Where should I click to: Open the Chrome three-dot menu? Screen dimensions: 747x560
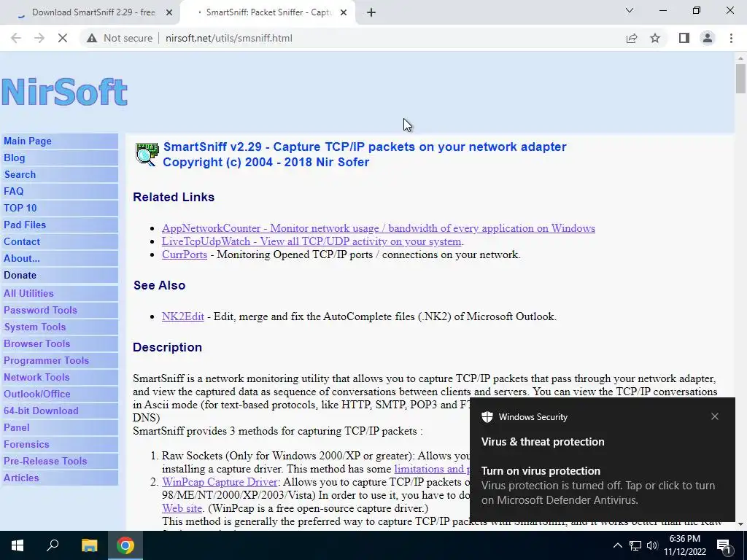[731, 38]
